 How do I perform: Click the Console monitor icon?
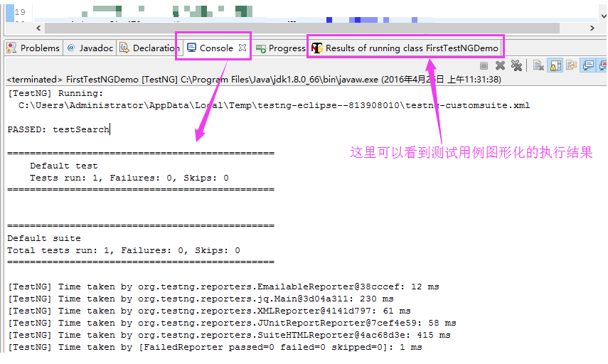pyautogui.click(x=191, y=48)
